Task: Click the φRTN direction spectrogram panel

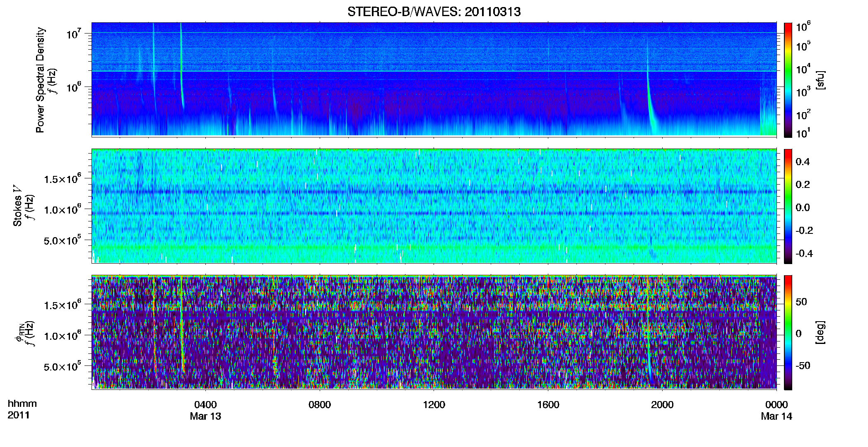Action: (x=434, y=332)
